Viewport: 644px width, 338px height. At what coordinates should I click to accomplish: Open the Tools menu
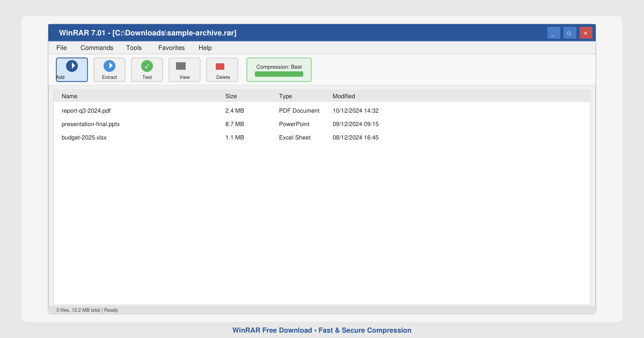click(134, 48)
